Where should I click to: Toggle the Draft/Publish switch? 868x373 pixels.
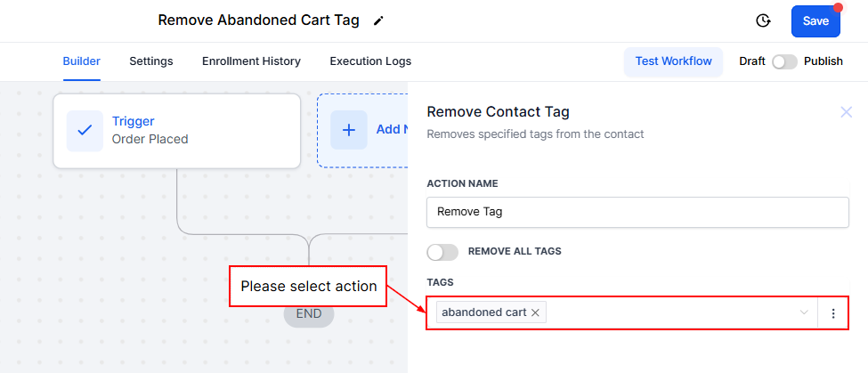[784, 61]
